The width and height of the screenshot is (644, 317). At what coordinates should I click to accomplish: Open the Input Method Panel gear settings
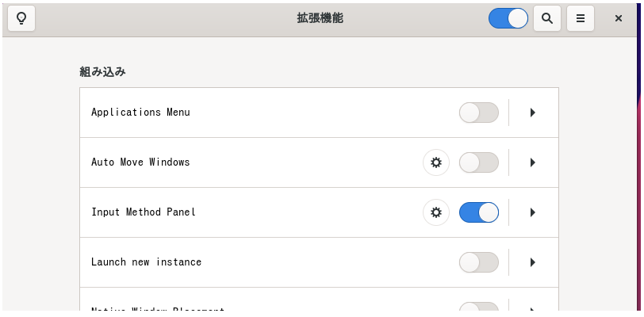[x=435, y=212]
